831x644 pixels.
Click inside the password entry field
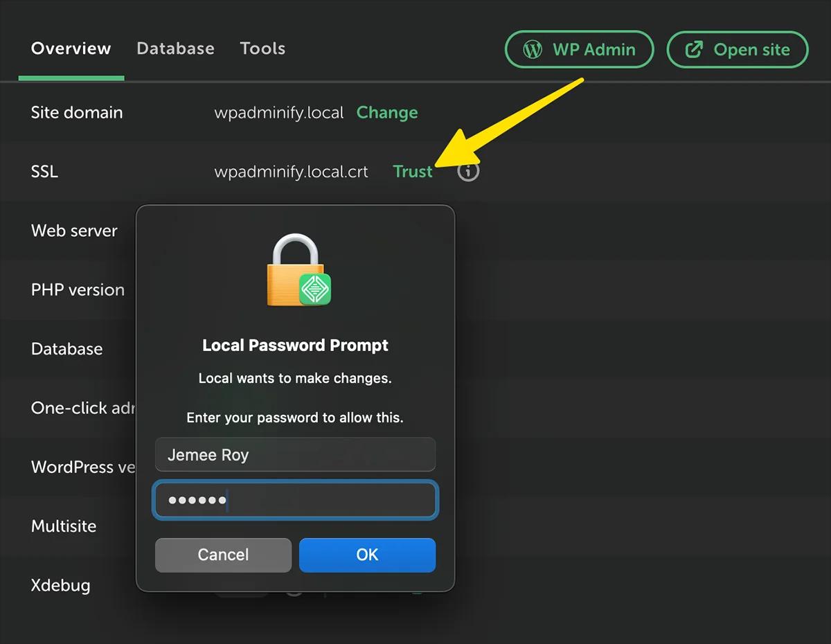point(295,500)
